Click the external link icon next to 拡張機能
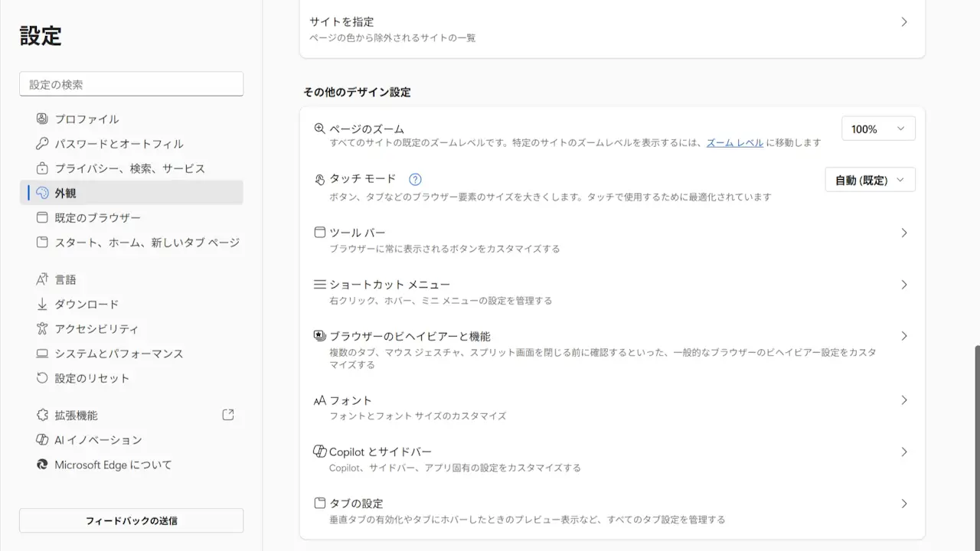Screen dimensions: 980x551 tap(227, 415)
